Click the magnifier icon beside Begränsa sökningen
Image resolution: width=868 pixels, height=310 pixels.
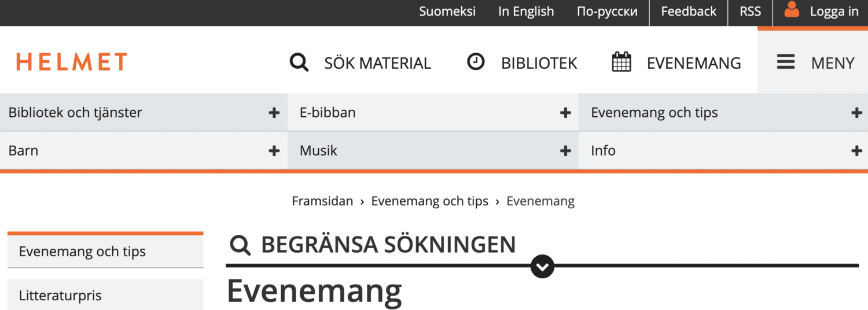(x=240, y=245)
